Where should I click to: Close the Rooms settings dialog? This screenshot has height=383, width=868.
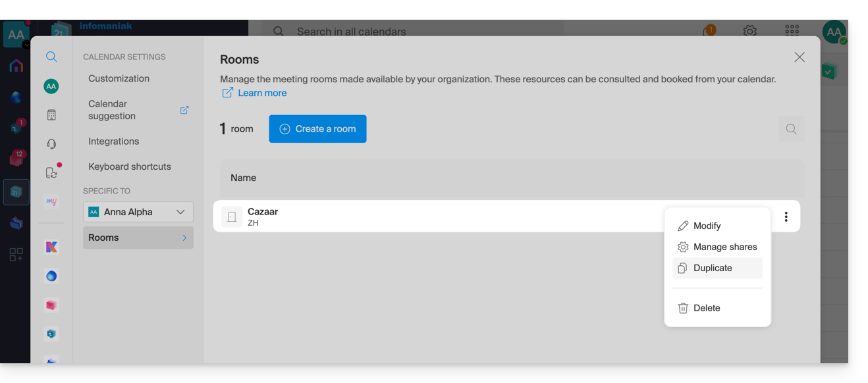(799, 57)
